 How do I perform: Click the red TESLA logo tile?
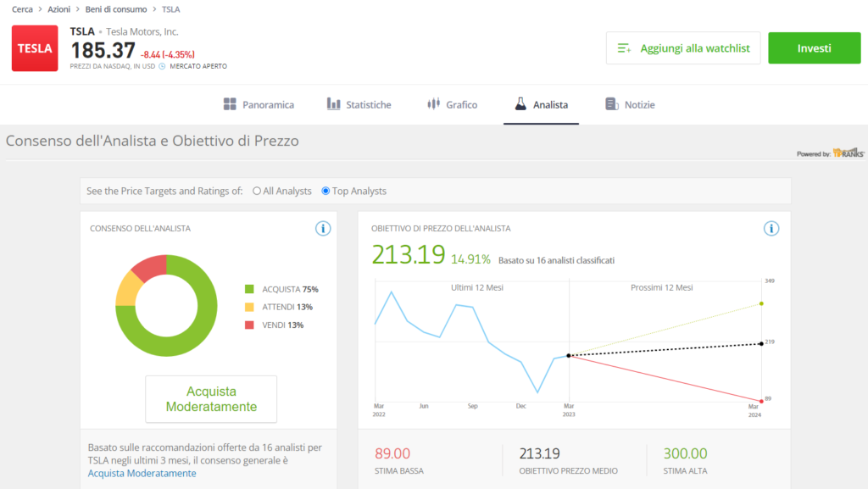[x=35, y=48]
